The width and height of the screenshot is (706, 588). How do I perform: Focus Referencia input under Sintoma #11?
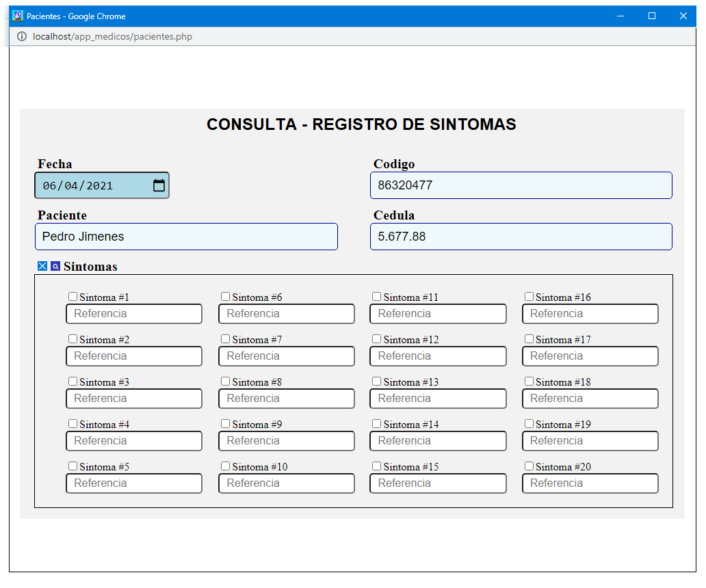tap(438, 314)
